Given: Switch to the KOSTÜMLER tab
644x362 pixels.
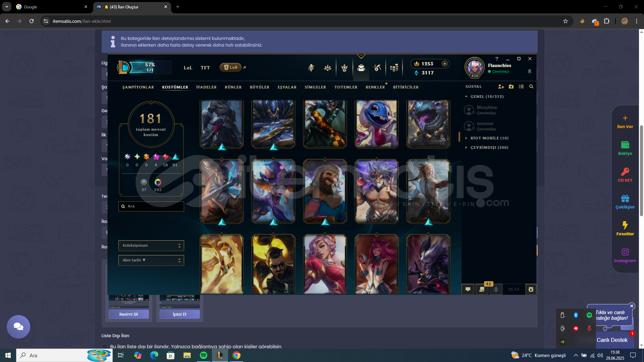Looking at the screenshot, I should [175, 87].
